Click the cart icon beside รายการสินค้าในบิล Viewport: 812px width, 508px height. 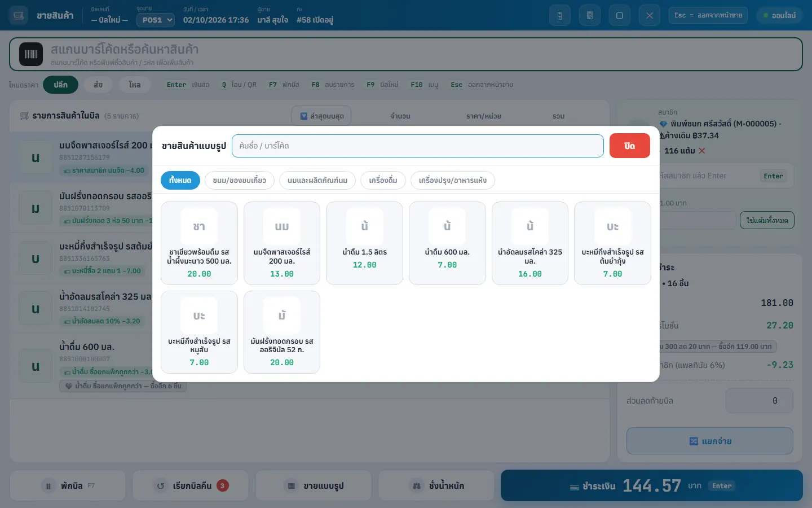tap(24, 116)
